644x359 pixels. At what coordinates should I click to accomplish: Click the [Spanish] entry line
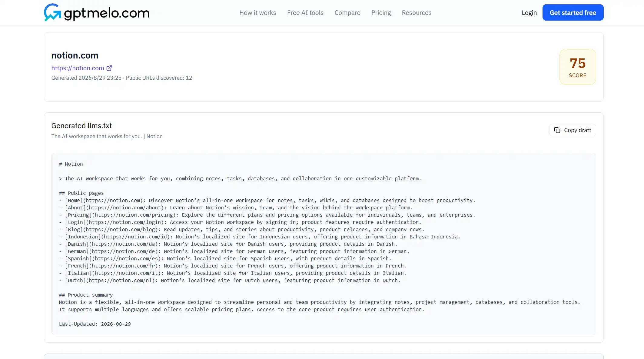point(225,258)
